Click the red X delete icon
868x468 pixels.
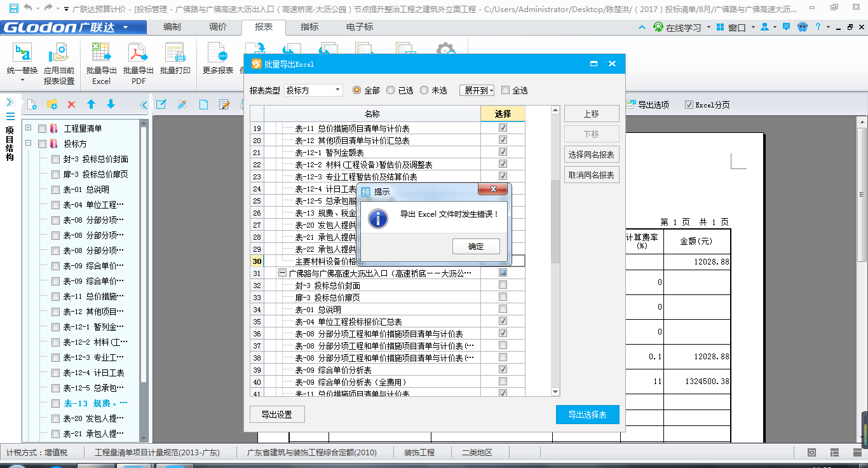[x=71, y=105]
